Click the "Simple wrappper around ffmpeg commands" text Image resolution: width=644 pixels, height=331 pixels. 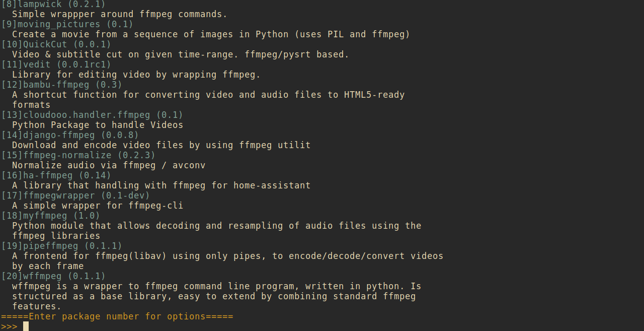tap(120, 14)
